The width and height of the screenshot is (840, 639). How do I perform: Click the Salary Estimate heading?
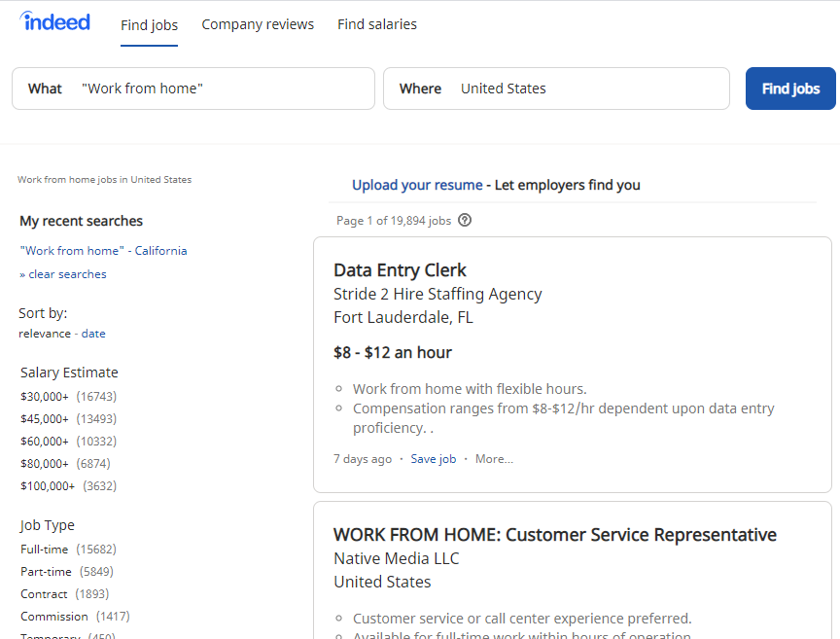coord(69,373)
